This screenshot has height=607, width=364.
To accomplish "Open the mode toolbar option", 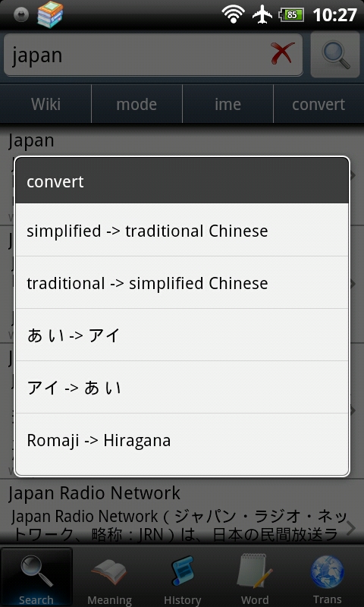I will coord(136,104).
